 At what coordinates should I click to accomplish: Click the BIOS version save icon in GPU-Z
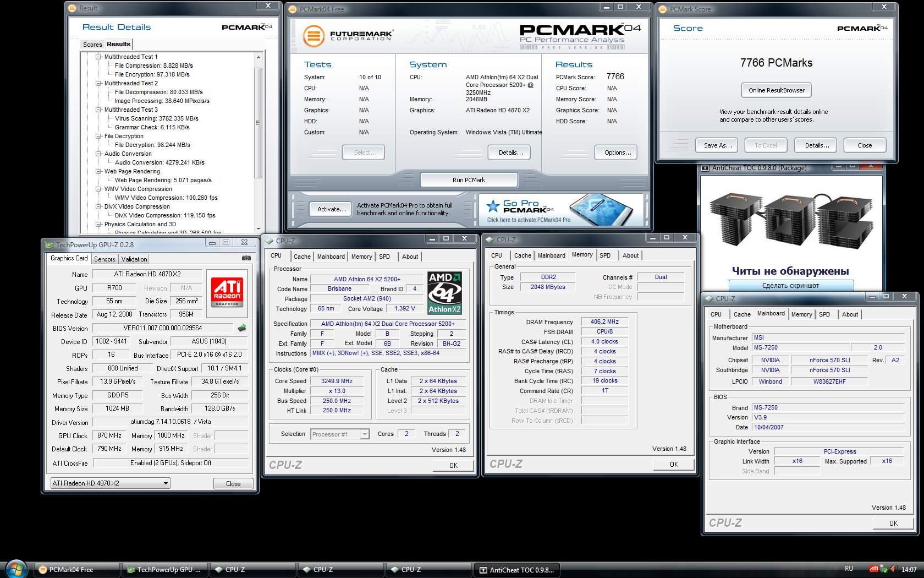(241, 328)
